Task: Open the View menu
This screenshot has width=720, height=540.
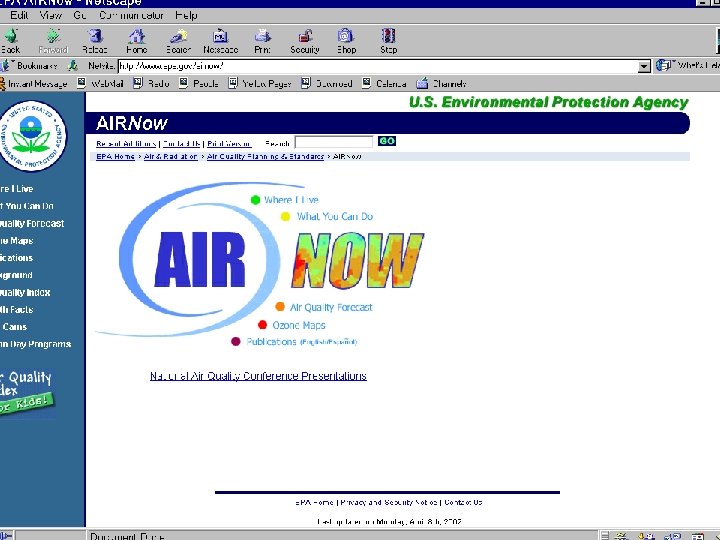Action: [x=51, y=15]
